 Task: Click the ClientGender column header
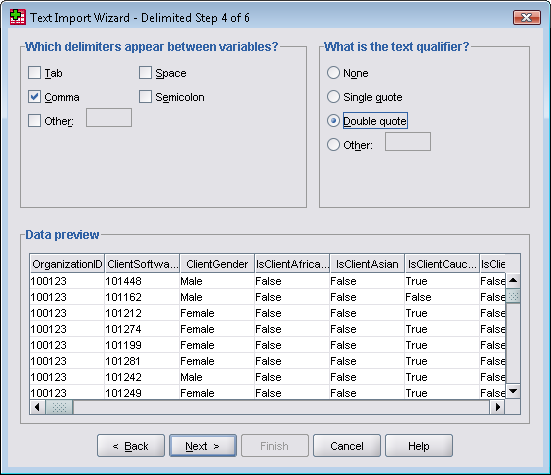pos(217,264)
